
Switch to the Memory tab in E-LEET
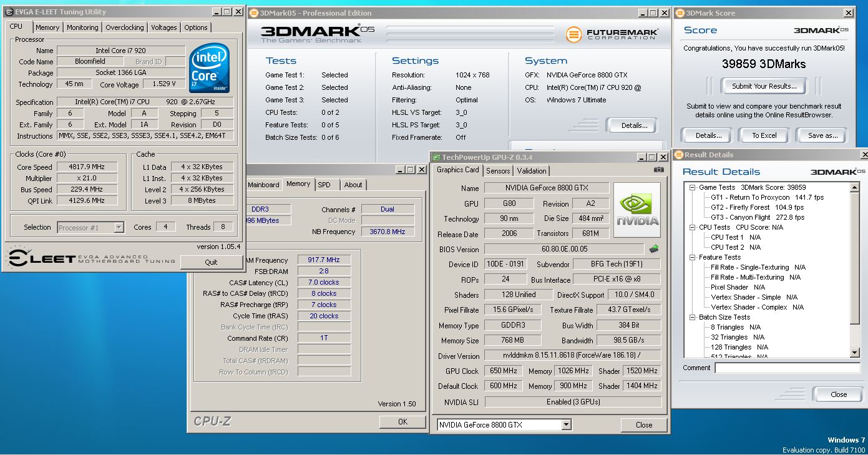47,27
